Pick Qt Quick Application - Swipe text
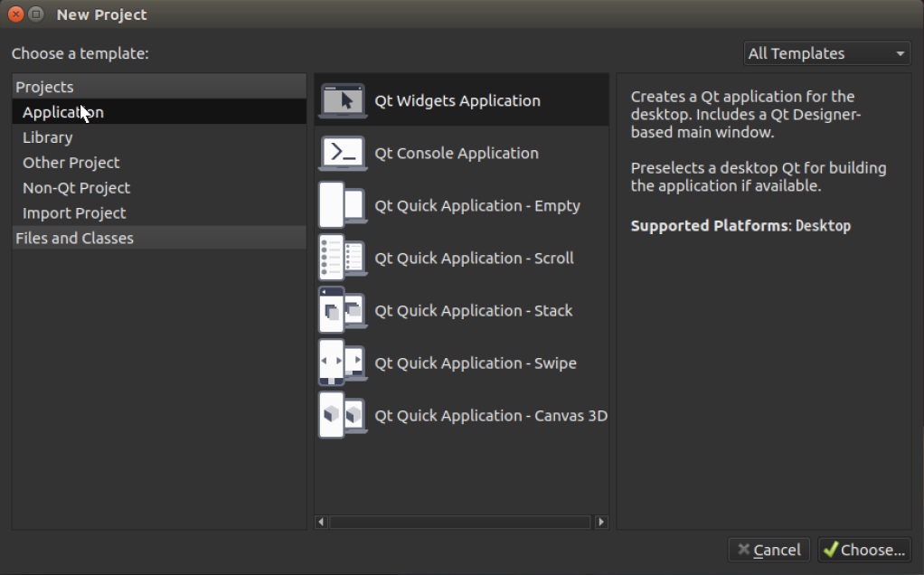This screenshot has height=575, width=924. tap(476, 363)
